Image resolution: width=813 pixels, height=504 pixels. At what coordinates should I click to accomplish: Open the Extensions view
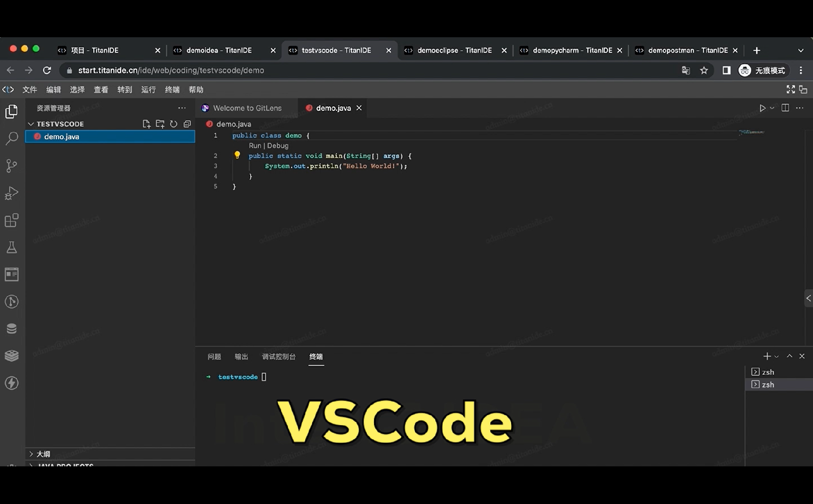coord(11,220)
